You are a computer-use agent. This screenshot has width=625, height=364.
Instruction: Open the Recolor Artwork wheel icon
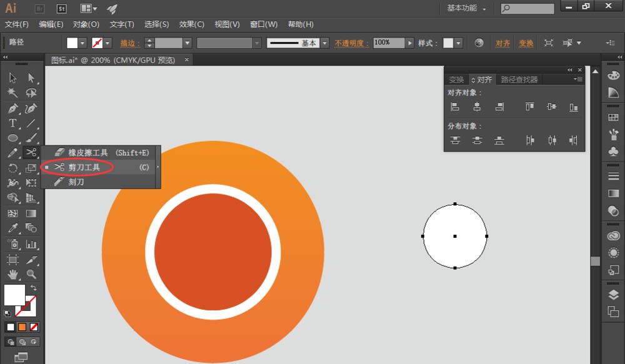(x=479, y=43)
